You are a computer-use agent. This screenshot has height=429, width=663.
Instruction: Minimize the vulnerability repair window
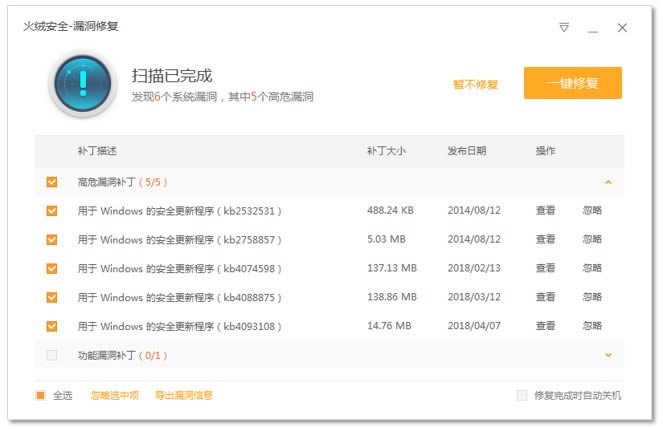pos(593,28)
